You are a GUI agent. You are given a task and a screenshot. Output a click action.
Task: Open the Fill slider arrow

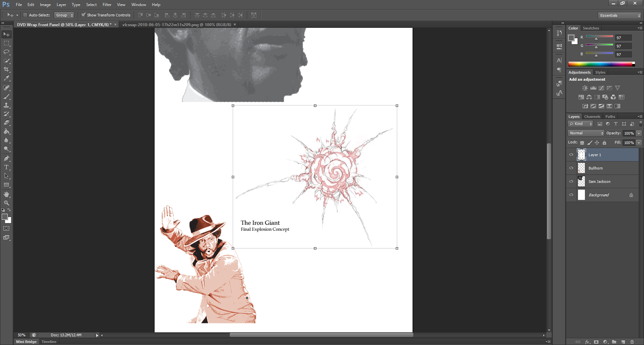coord(639,143)
